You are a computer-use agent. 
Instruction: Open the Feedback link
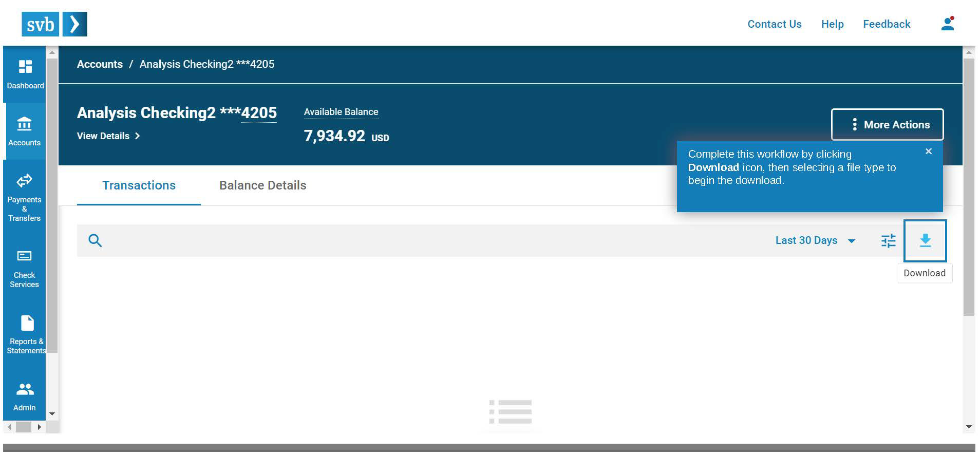pos(887,24)
